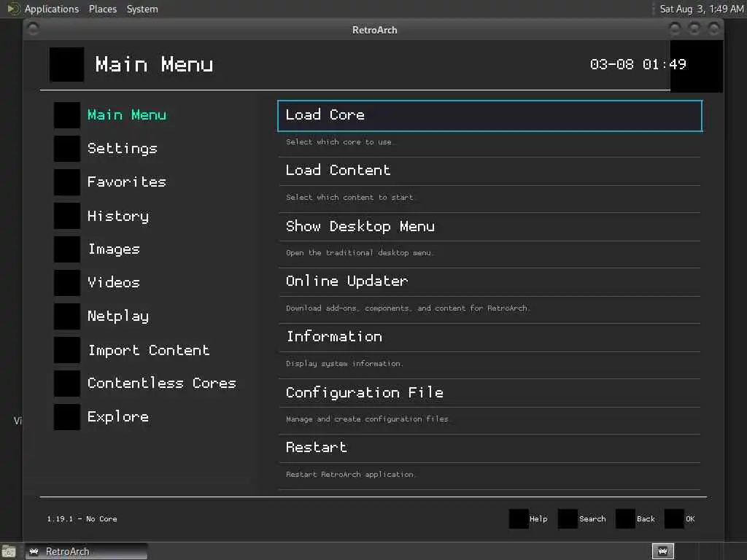The image size is (747, 560).
Task: Open the Applications menu in top panel
Action: coord(52,9)
